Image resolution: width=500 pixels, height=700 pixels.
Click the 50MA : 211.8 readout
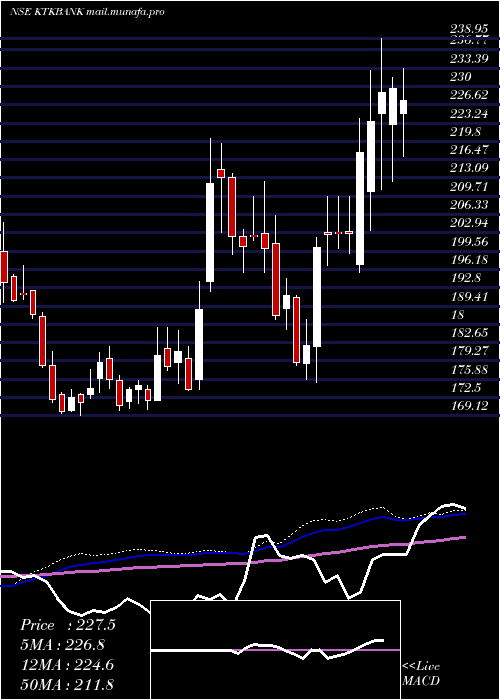[67, 685]
